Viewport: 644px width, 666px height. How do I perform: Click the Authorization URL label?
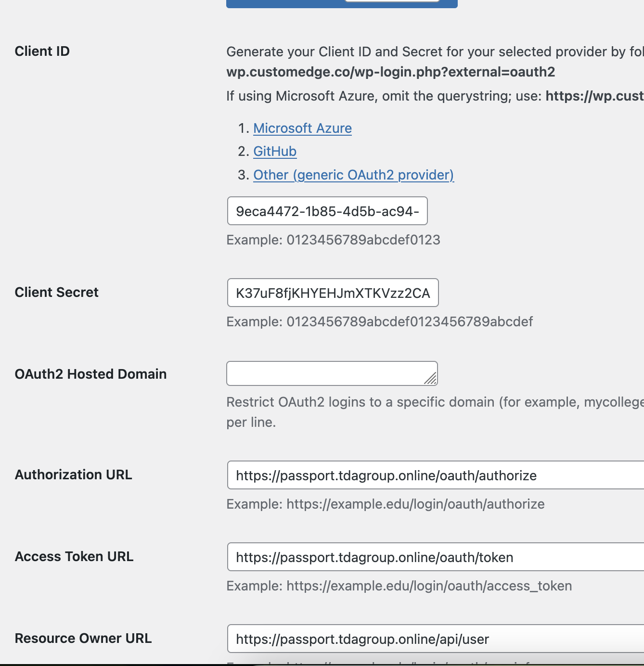coord(74,475)
